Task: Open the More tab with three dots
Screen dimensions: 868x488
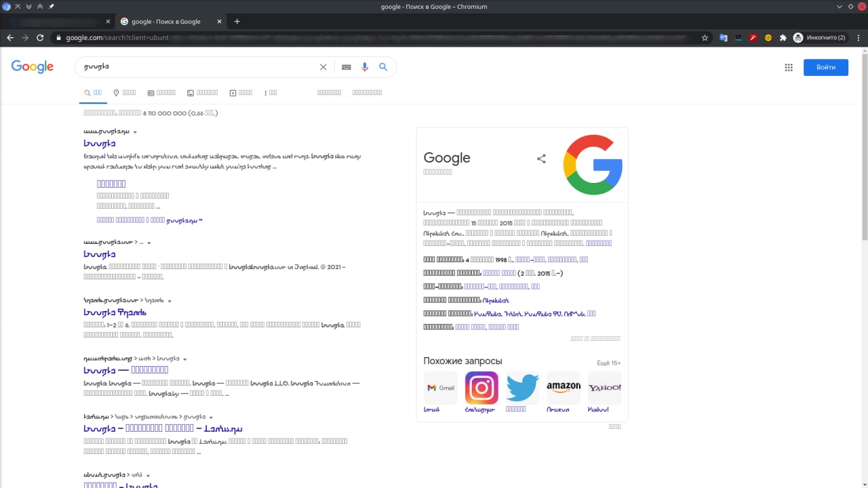Action: point(271,93)
